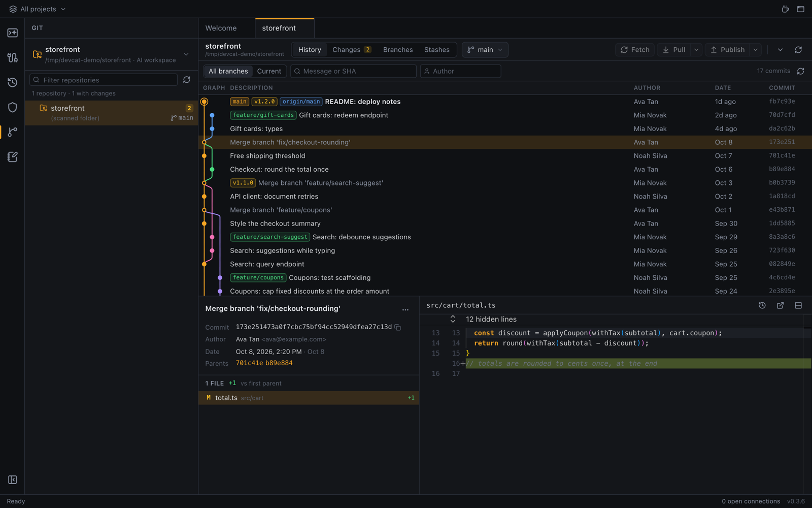Click the refresh icon next to Publish
The height and width of the screenshot is (508, 812).
click(x=798, y=50)
